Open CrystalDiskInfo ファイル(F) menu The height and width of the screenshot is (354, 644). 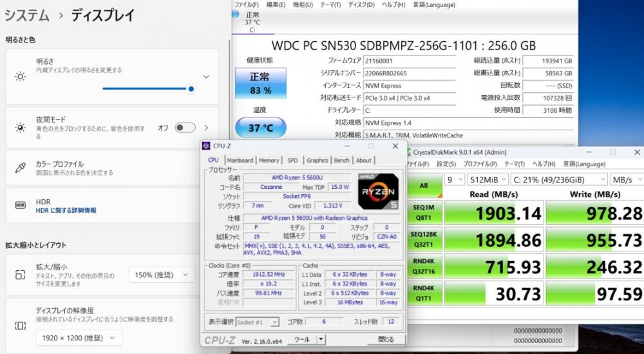coord(247,5)
